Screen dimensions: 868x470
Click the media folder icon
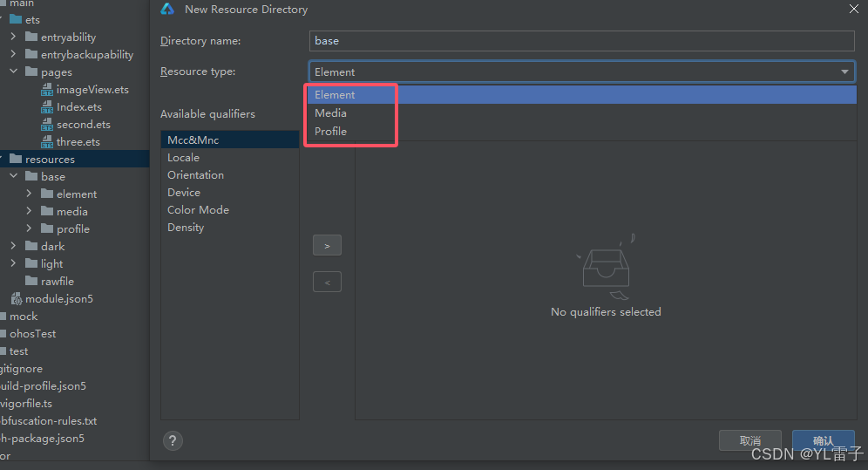point(47,212)
